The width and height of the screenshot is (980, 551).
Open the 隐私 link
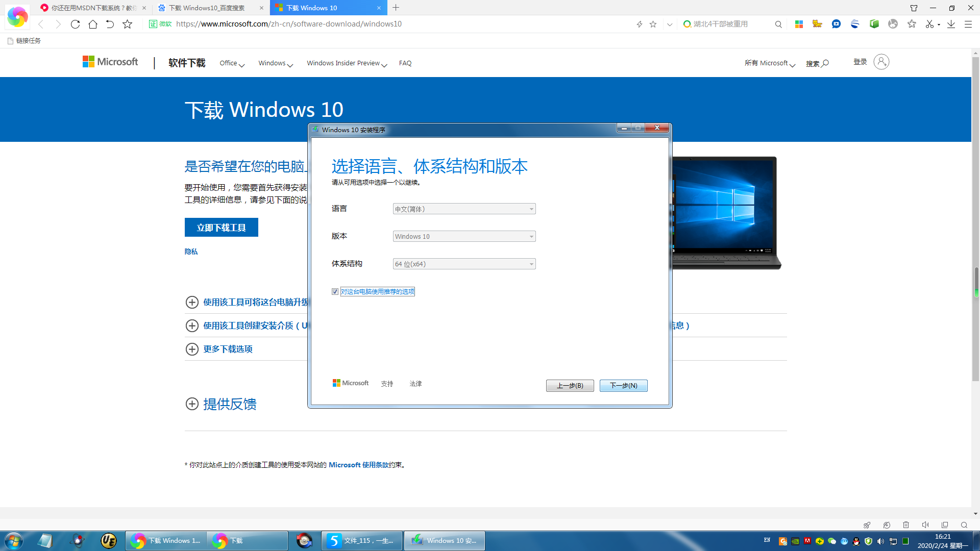(191, 252)
